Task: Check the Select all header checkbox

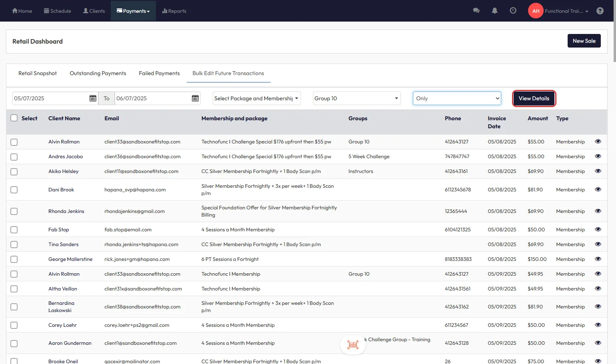Action: tap(14, 118)
